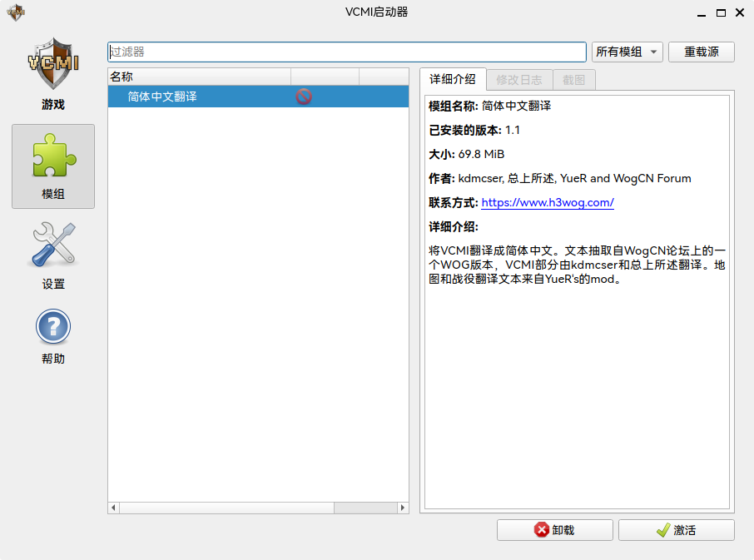This screenshot has width=754, height=560.
Task: Switch to the 截图 tab
Action: [x=574, y=80]
